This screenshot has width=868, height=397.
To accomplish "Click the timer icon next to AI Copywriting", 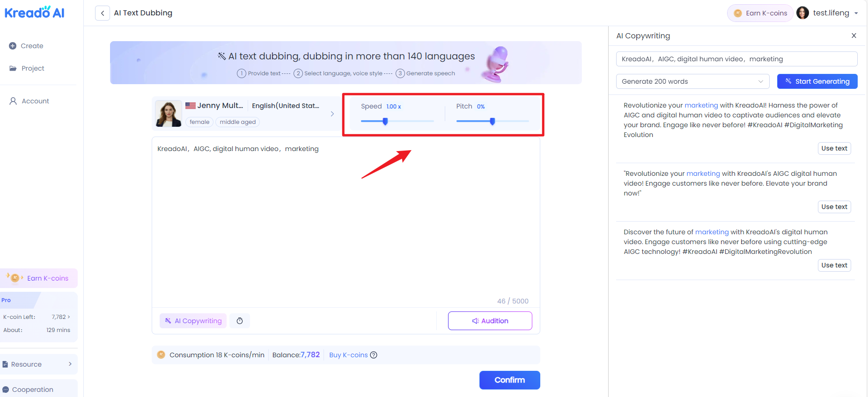I will click(x=240, y=321).
